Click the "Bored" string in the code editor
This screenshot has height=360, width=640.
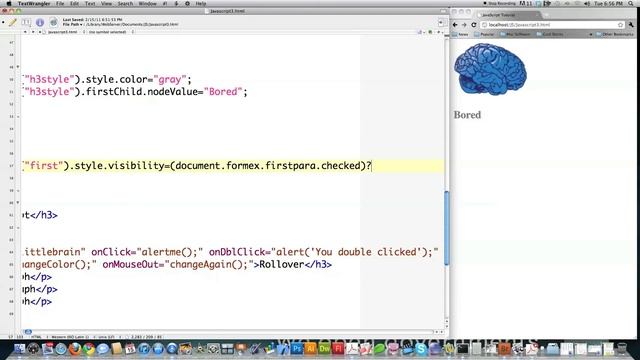pos(223,92)
